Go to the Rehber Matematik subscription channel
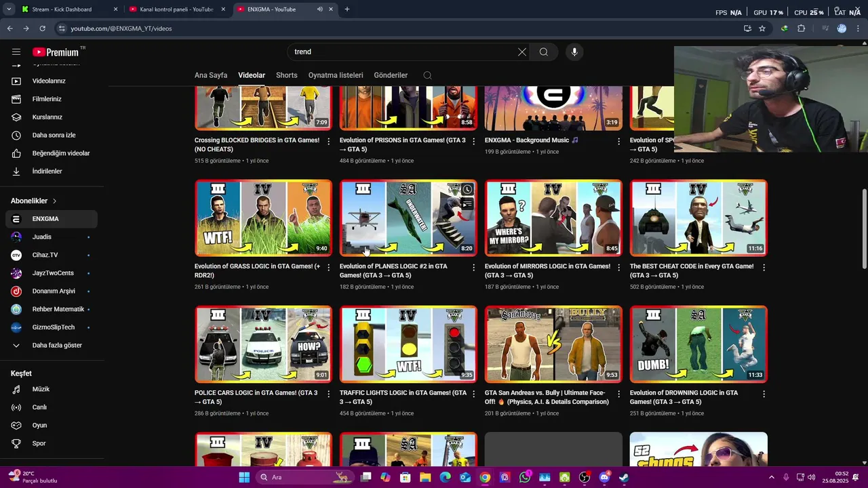The height and width of the screenshot is (488, 868). pos(52,309)
